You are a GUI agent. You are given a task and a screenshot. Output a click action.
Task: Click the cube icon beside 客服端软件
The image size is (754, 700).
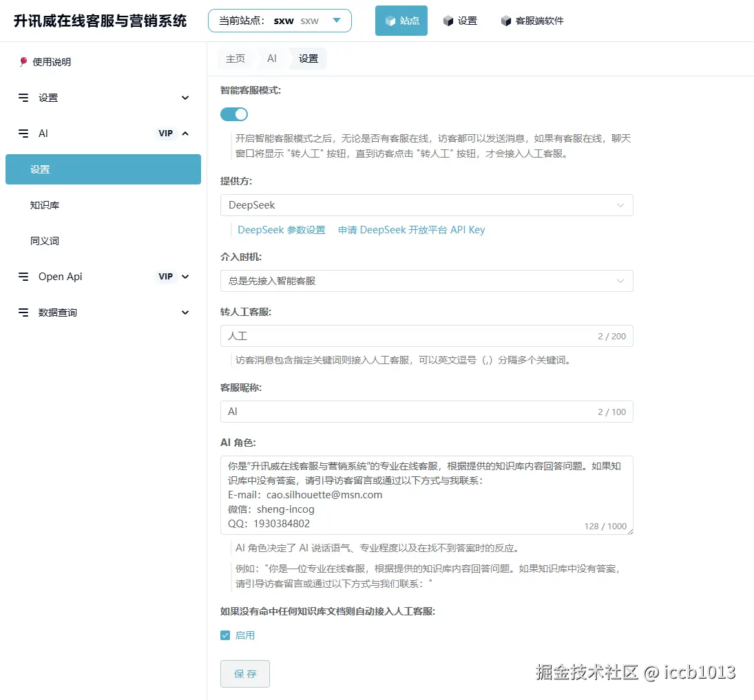tap(506, 21)
